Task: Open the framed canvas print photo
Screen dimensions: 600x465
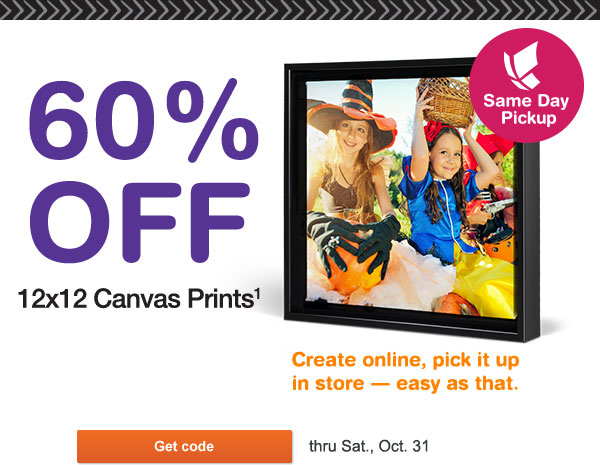Action: pyautogui.click(x=412, y=199)
